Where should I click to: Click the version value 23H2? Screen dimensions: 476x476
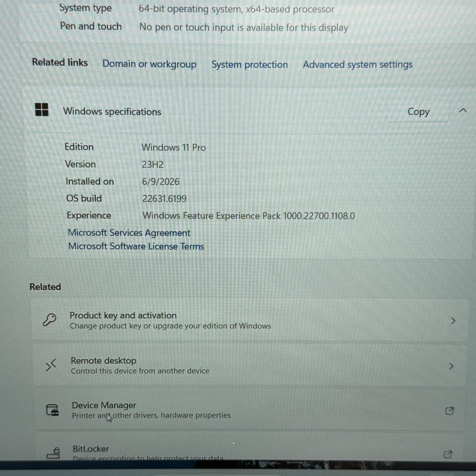pyautogui.click(x=153, y=164)
